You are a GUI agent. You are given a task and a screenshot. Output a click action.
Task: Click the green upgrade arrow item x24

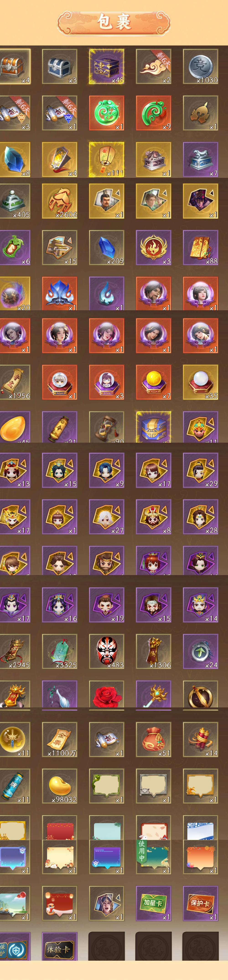point(200,651)
